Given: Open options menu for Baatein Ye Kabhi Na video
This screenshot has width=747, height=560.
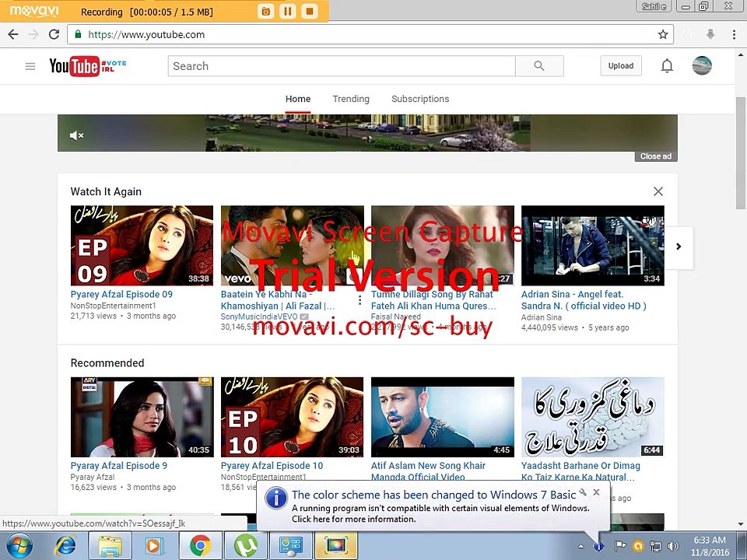Looking at the screenshot, I should (359, 300).
